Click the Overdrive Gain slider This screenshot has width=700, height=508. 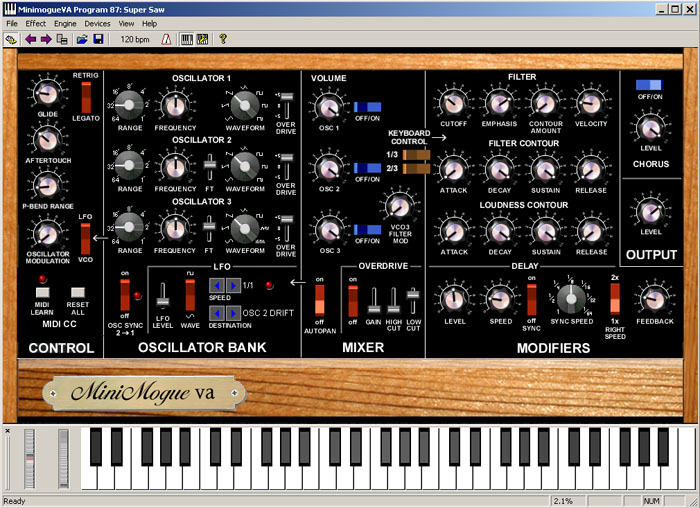pos(374,301)
